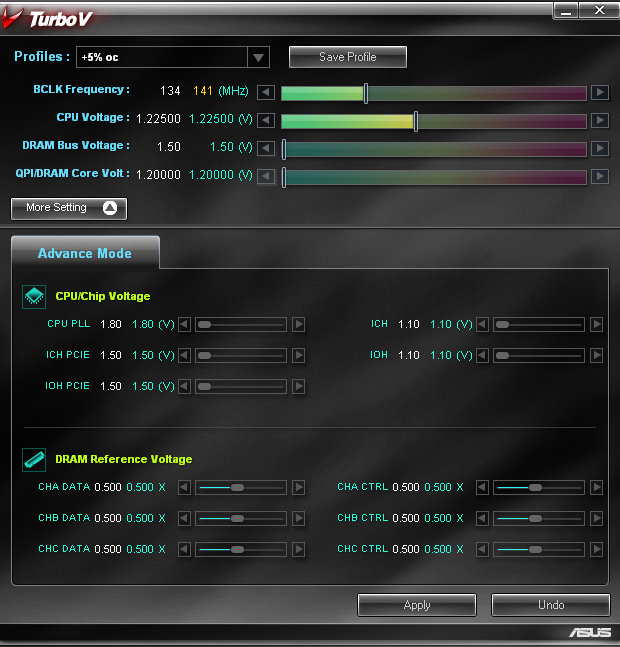The width and height of the screenshot is (620, 647).
Task: Click the CPU PLL decrease arrow
Action: (184, 324)
